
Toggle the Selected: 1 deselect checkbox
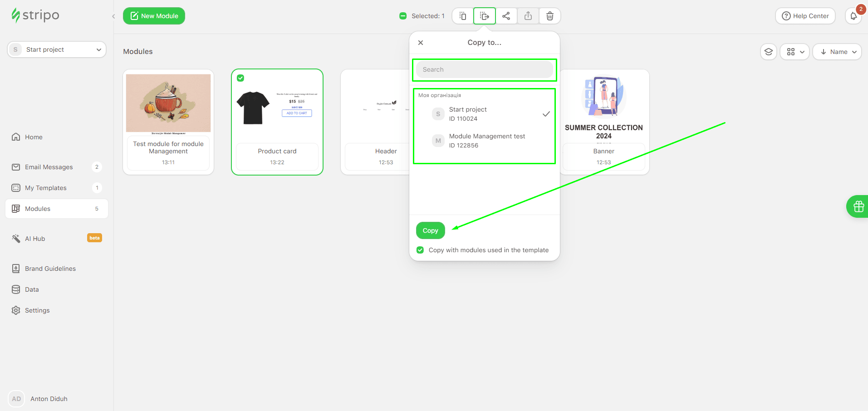tap(403, 16)
